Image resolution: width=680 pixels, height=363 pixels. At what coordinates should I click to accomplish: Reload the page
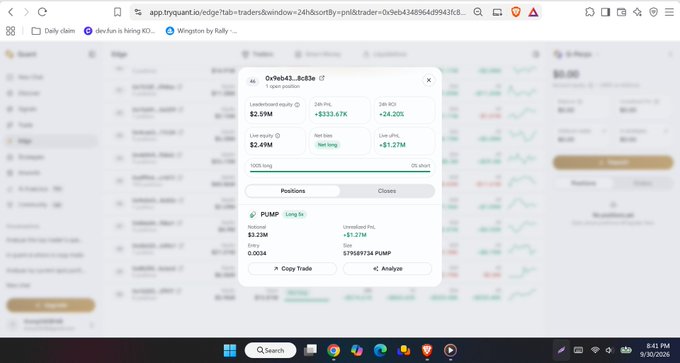point(42,12)
